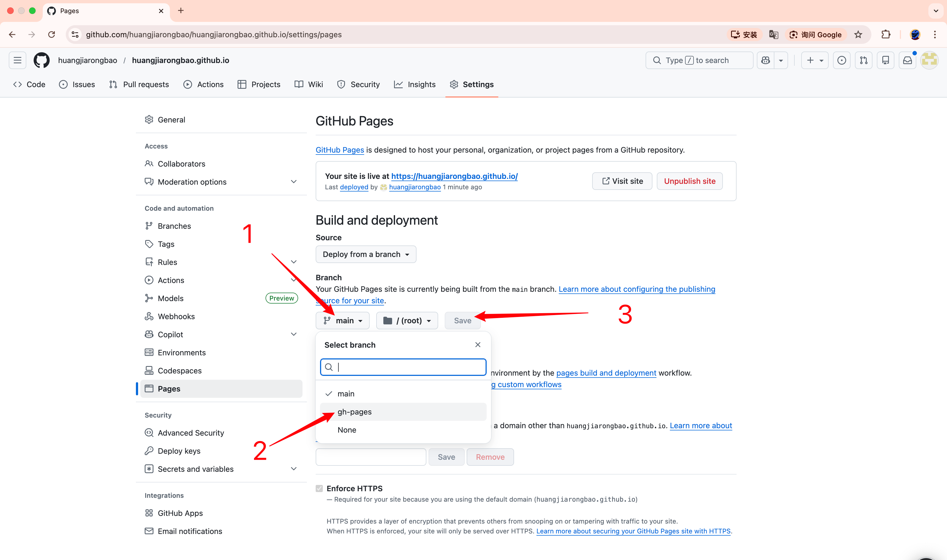Expand the Rules section
This screenshot has width=947, height=560.
point(294,262)
